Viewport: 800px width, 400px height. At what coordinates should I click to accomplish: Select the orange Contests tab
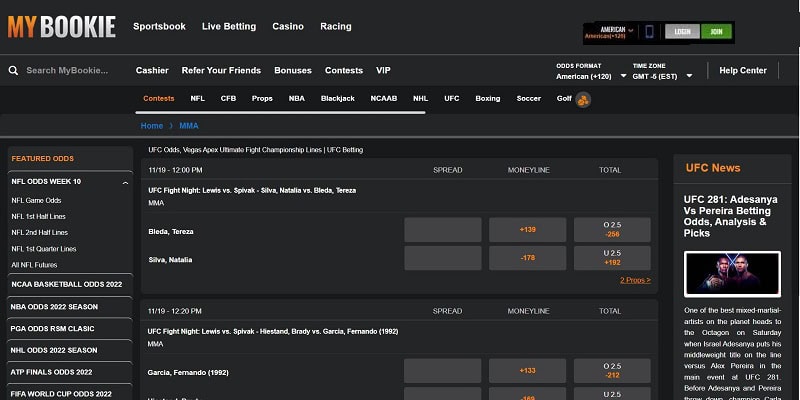(x=159, y=98)
